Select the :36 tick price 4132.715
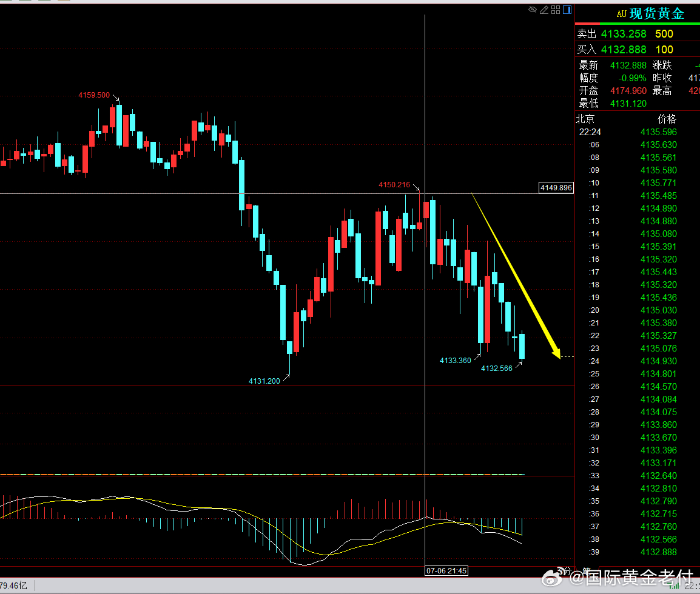 (659, 514)
